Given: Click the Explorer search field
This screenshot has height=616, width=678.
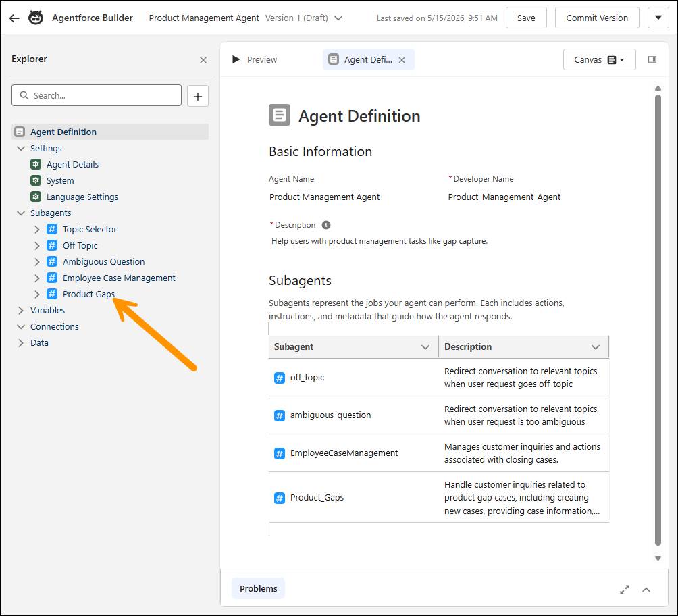Looking at the screenshot, I should coord(97,95).
